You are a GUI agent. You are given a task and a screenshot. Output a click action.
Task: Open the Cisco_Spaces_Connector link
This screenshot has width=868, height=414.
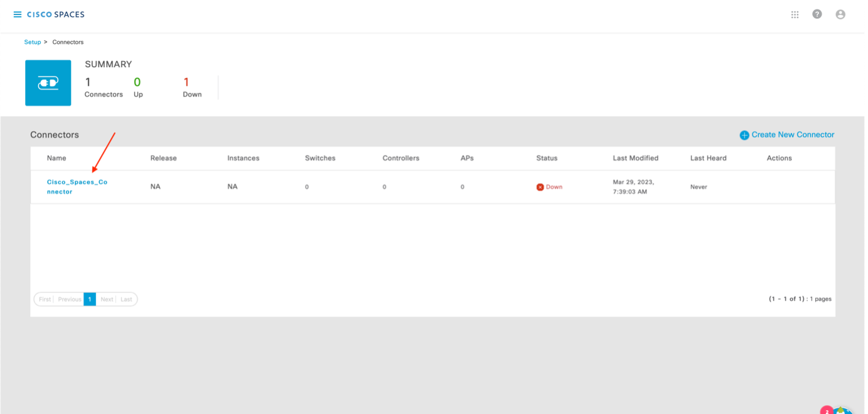coord(77,187)
